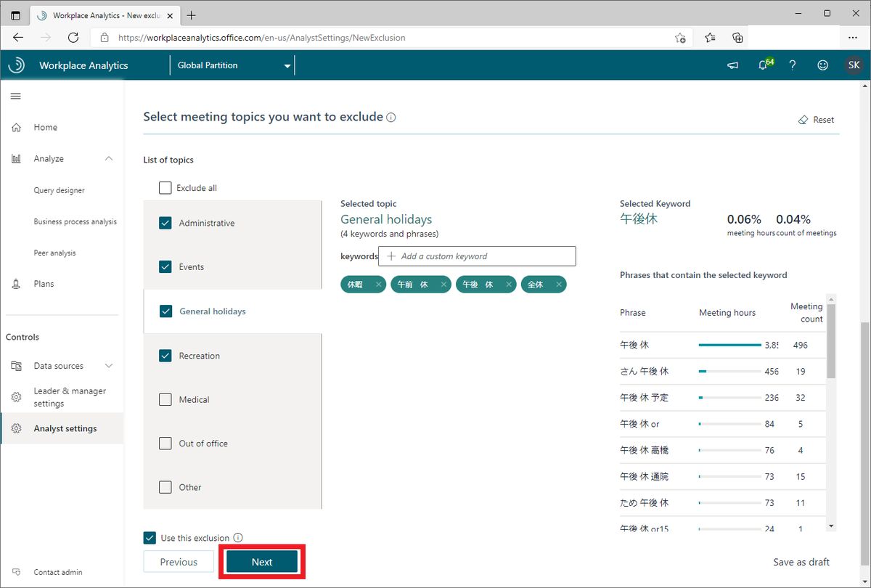Click the Reset button
871x588 pixels.
coord(816,120)
